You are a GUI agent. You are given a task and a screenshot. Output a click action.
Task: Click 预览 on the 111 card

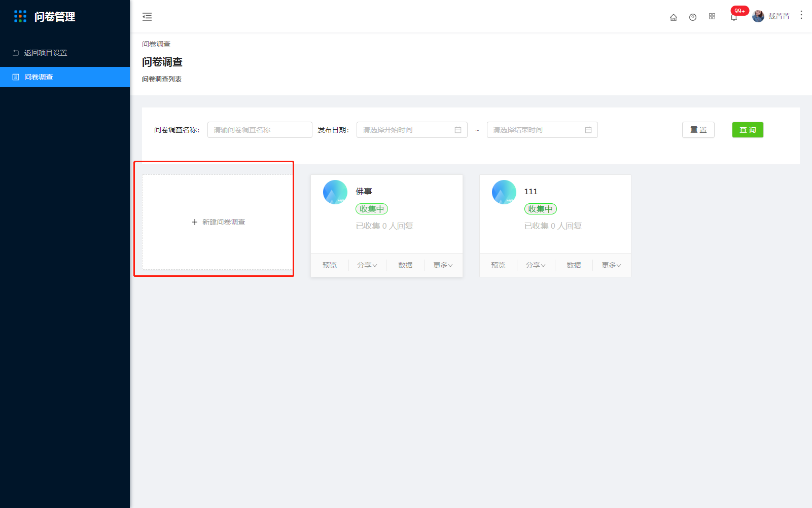(498, 265)
